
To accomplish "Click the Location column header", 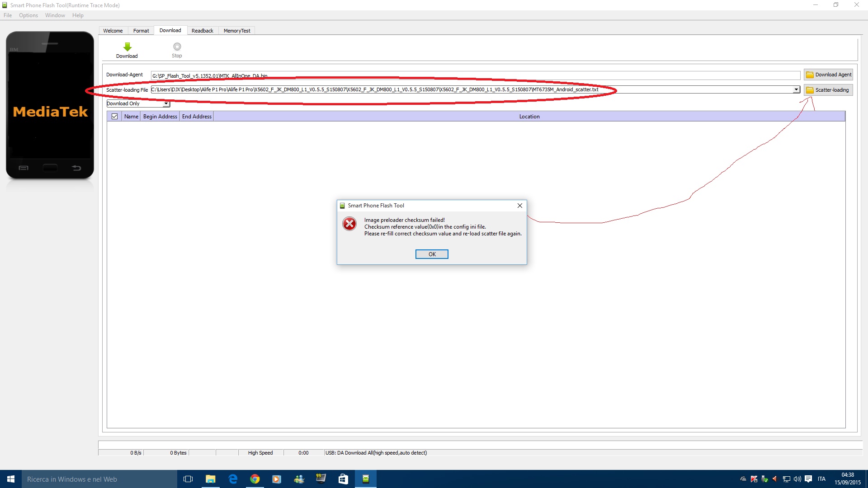I will click(529, 117).
